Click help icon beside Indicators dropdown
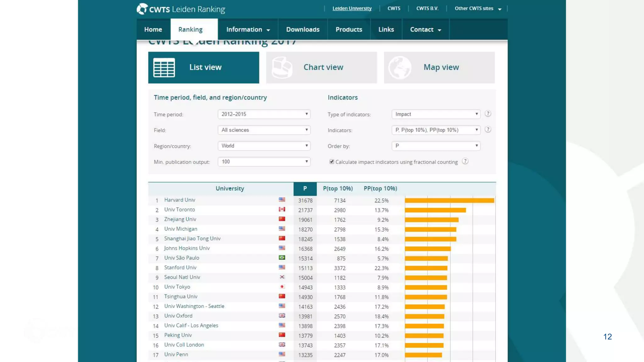This screenshot has width=644, height=362. pyautogui.click(x=488, y=129)
